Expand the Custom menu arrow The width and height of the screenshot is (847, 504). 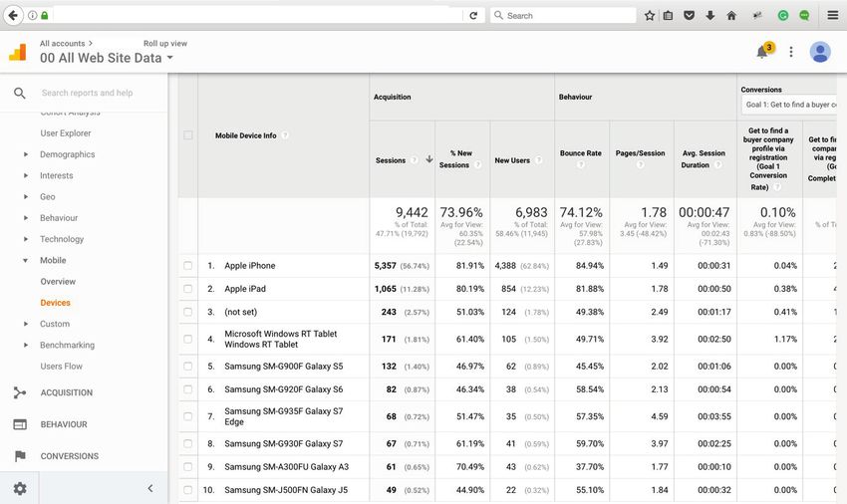point(25,324)
